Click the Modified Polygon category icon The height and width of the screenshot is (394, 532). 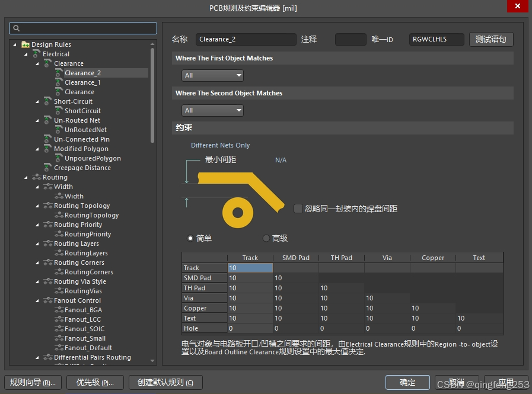[x=48, y=149]
